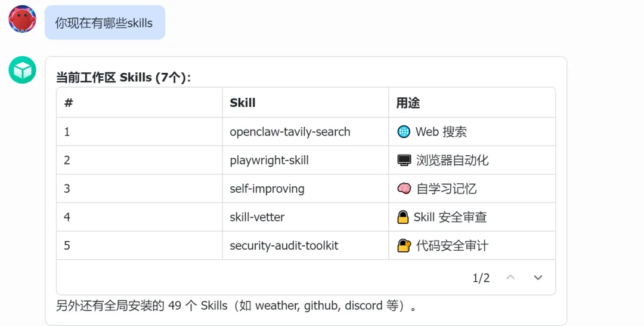Image resolution: width=644 pixels, height=326 pixels.
Task: Select the self-improving skill cell
Action: [267, 189]
